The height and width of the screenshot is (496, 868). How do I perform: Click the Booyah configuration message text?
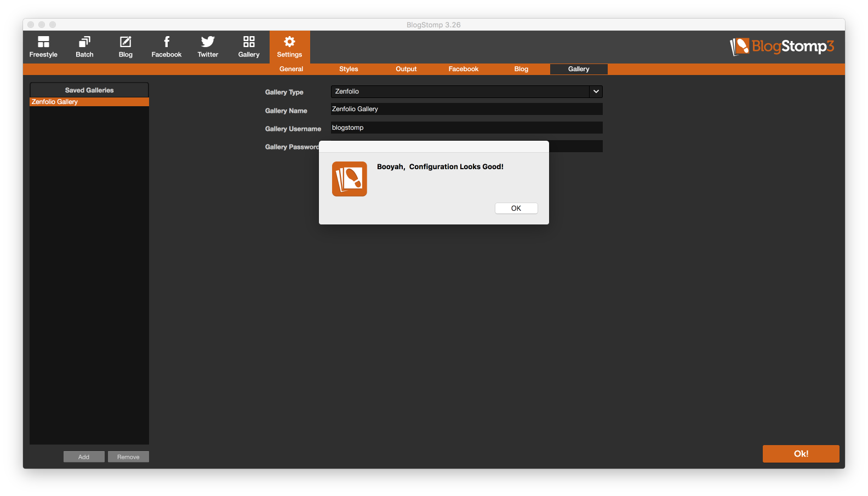[x=440, y=166]
